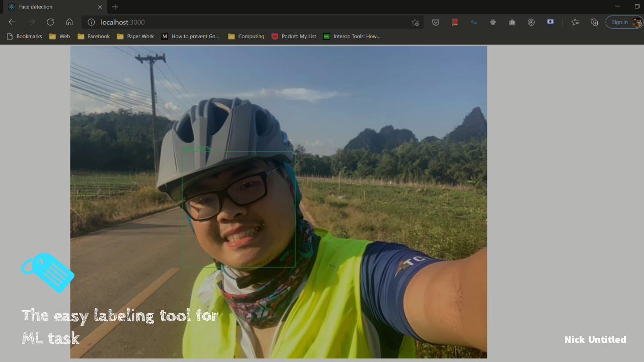This screenshot has width=644, height=362.
Task: Click the camera screenshot extension icon
Action: tap(512, 22)
